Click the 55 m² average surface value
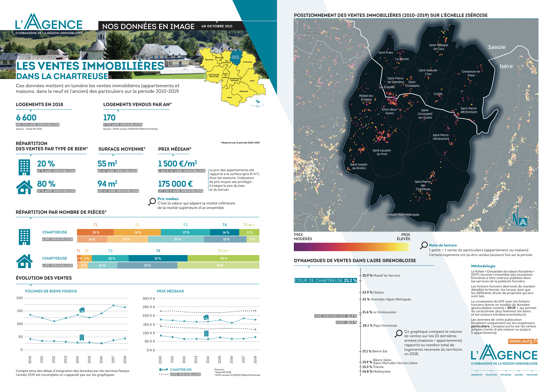This screenshot has width=554, height=392. pos(107,163)
